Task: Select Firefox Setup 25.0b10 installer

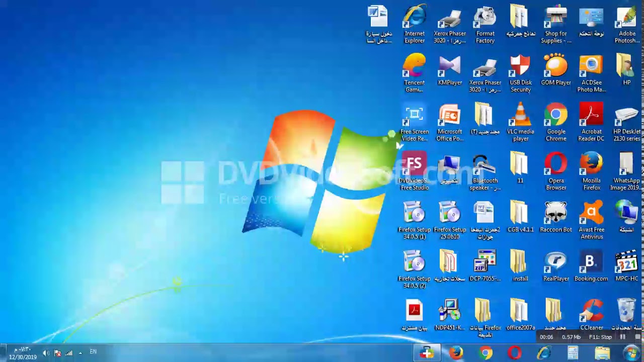Action: click(450, 220)
